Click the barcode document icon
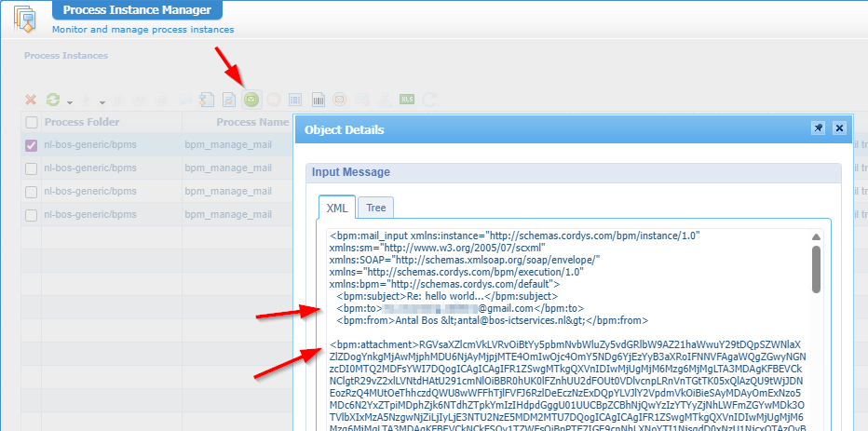868x431 pixels. [318, 100]
